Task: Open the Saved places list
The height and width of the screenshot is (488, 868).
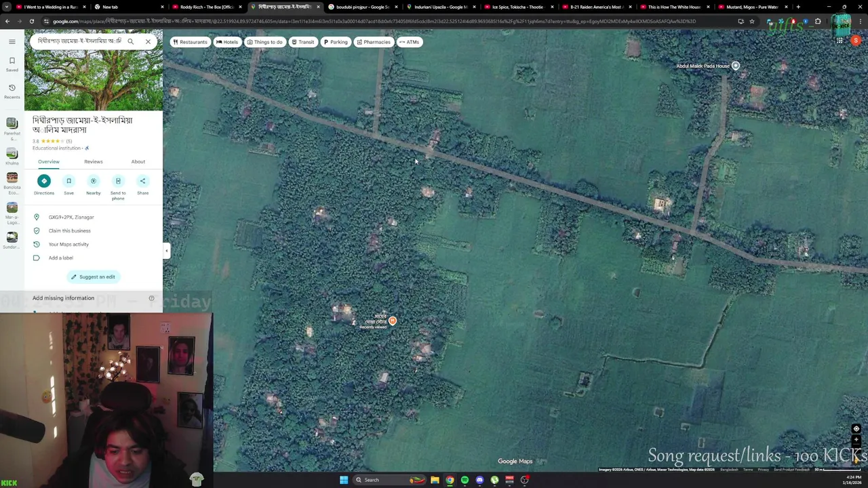Action: pos(12,64)
